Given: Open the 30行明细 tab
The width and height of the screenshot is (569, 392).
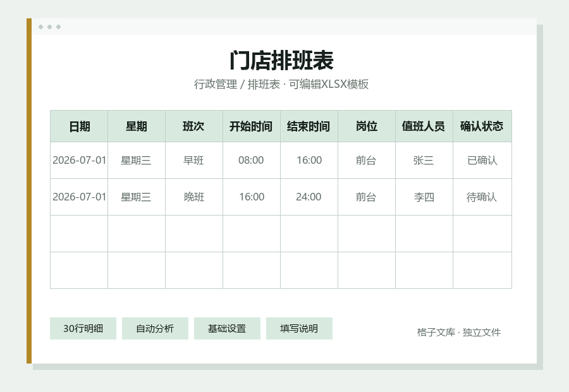Looking at the screenshot, I should pyautogui.click(x=83, y=329).
